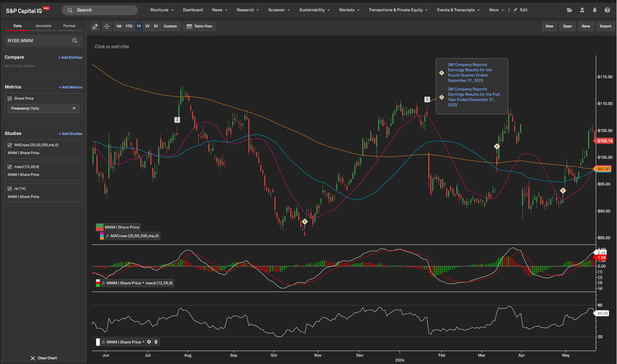Click the pencil draw tool icon
The image size is (617, 364).
point(95,26)
